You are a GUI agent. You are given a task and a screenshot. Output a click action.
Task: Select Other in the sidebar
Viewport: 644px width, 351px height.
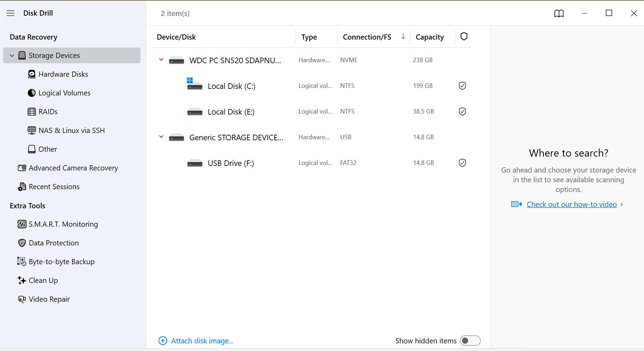tap(48, 149)
